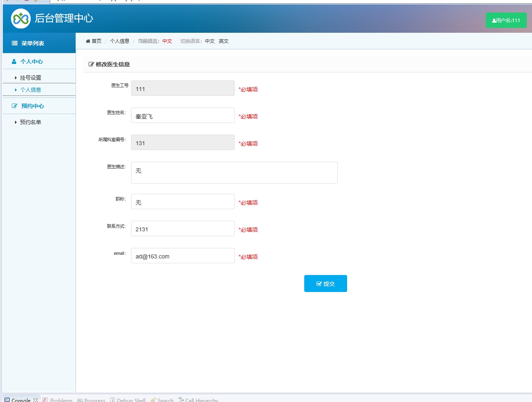Click into the 职称 input field

pyautogui.click(x=183, y=201)
